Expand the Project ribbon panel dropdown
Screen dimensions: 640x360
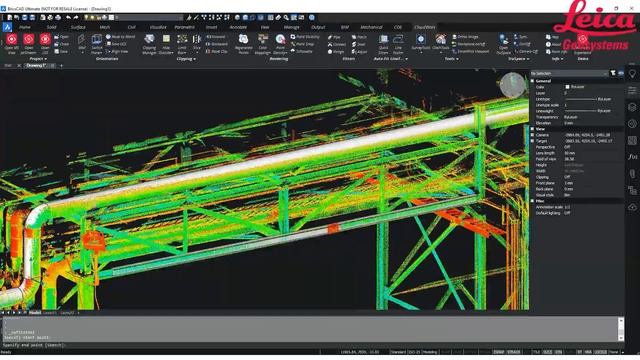pos(38,59)
